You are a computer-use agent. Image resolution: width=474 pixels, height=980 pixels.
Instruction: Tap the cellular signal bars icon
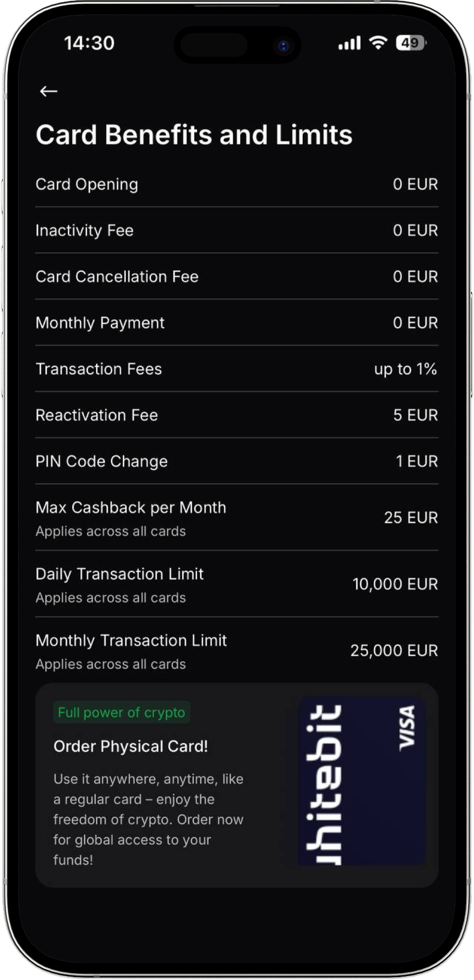point(350,44)
